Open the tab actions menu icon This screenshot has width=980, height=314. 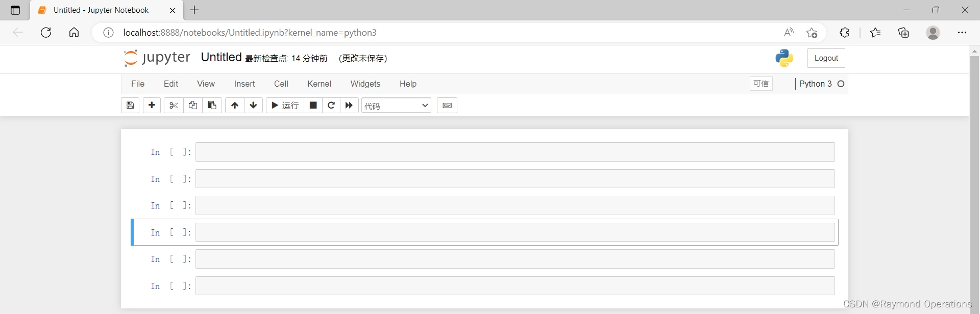pos(15,10)
